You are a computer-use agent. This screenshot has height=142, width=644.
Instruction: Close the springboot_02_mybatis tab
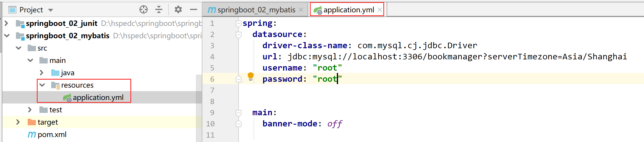[x=301, y=10]
